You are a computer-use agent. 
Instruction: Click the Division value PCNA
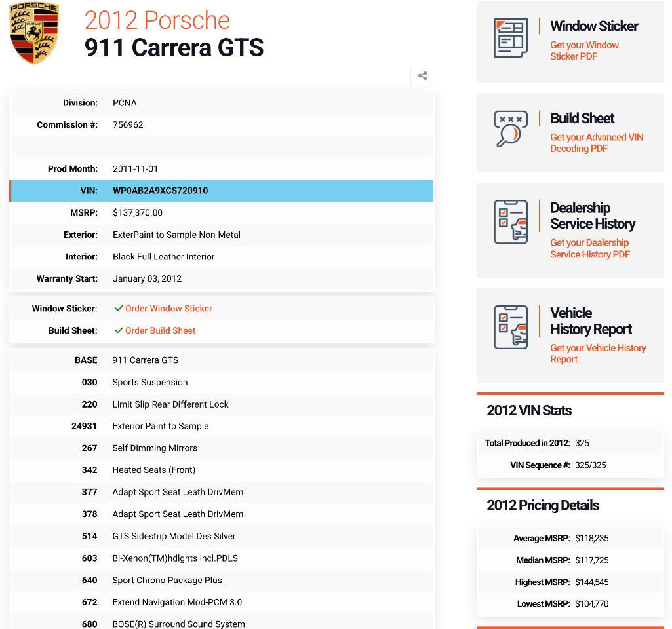point(125,103)
